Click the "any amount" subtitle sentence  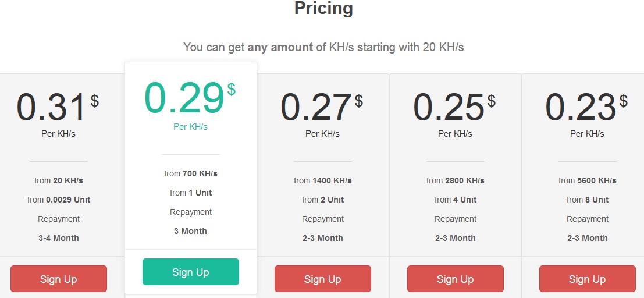click(x=323, y=47)
